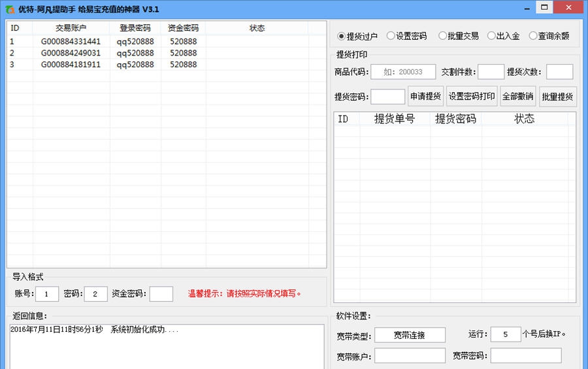Click the app icon in title bar
Image resolution: width=588 pixels, height=369 pixels.
pyautogui.click(x=10, y=9)
